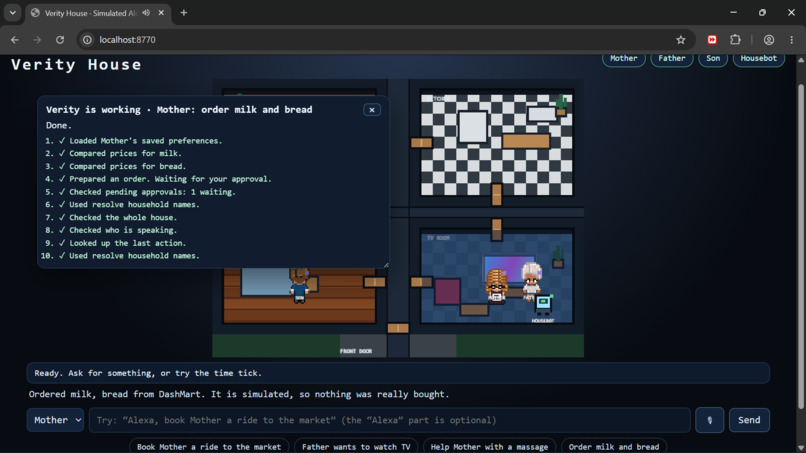Click the browser forward arrow
This screenshot has height=453, width=806.
pos(37,40)
